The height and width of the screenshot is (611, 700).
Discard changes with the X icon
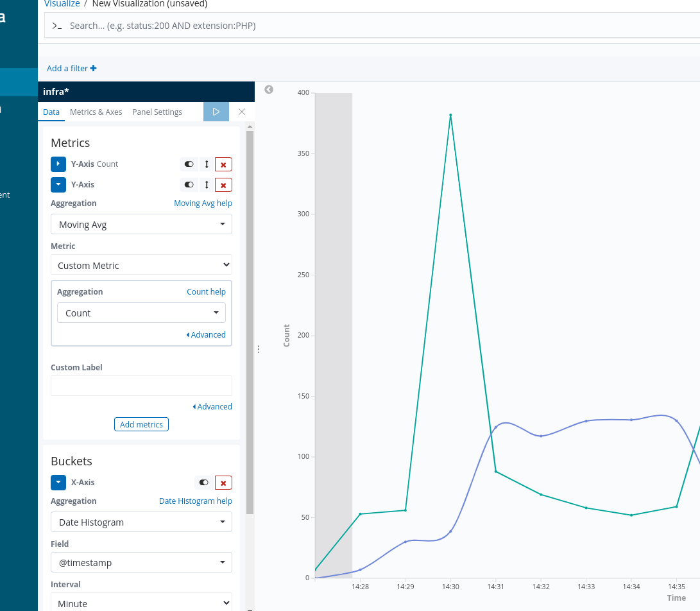point(242,112)
